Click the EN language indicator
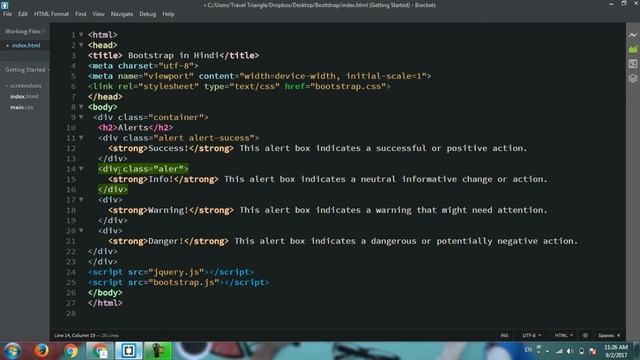The width and height of the screenshot is (640, 360). [x=528, y=350]
